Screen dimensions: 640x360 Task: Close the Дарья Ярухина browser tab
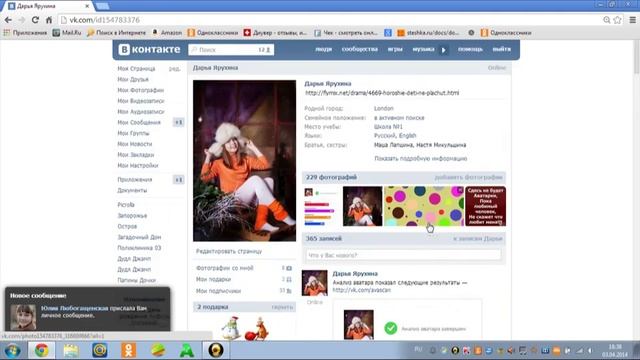click(87, 6)
